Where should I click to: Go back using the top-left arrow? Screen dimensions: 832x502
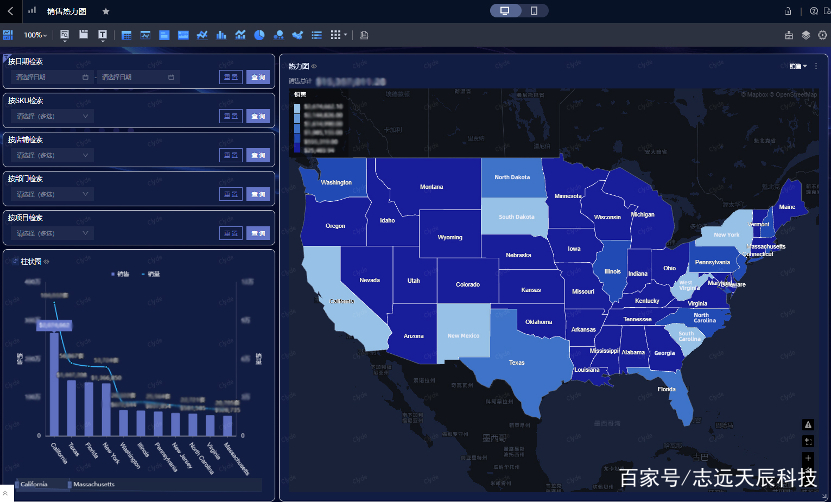coord(10,11)
